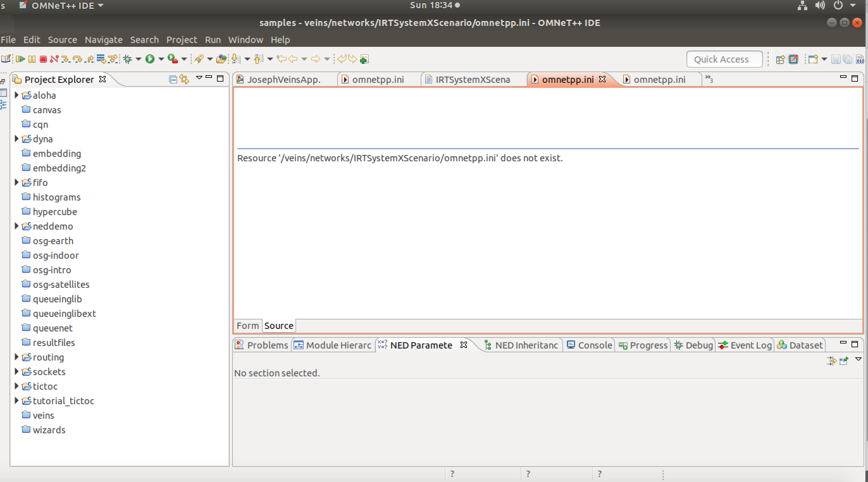This screenshot has width=868, height=482.
Task: Click the green Run play icon
Action: click(x=150, y=59)
